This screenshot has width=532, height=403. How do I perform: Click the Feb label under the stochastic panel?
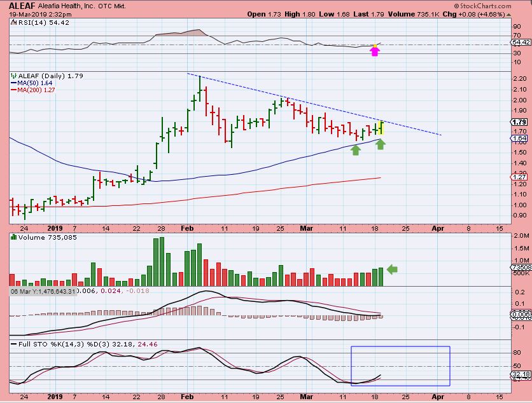(187, 397)
